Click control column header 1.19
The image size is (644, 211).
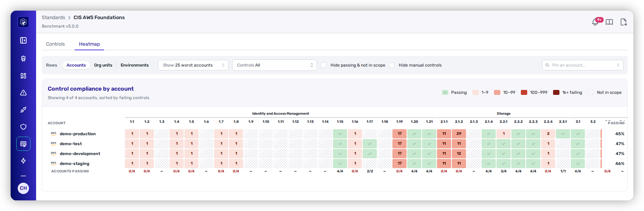(399, 122)
